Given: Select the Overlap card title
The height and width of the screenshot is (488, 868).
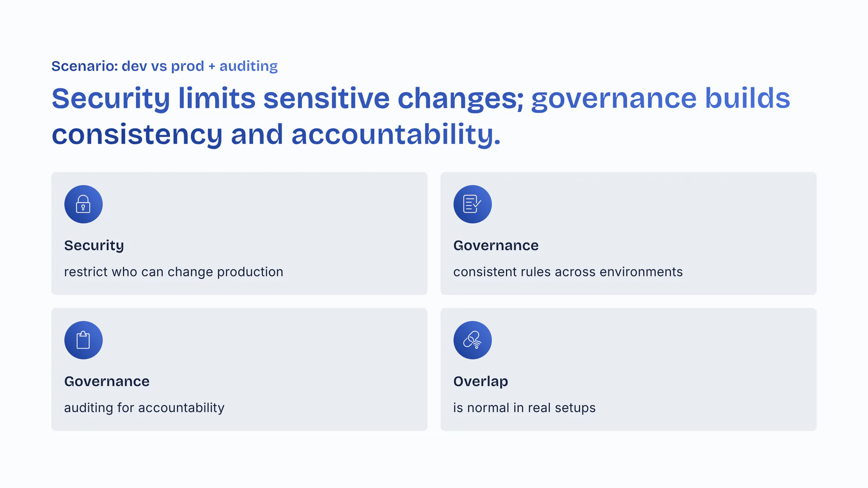Looking at the screenshot, I should 481,381.
